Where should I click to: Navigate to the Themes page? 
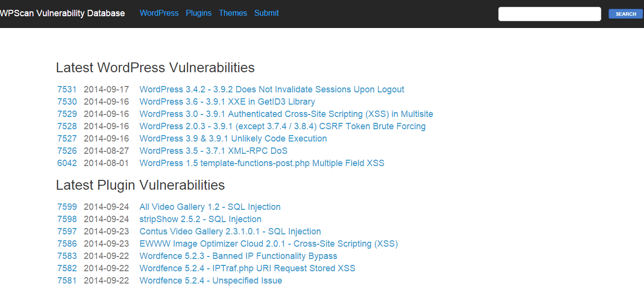[x=233, y=13]
